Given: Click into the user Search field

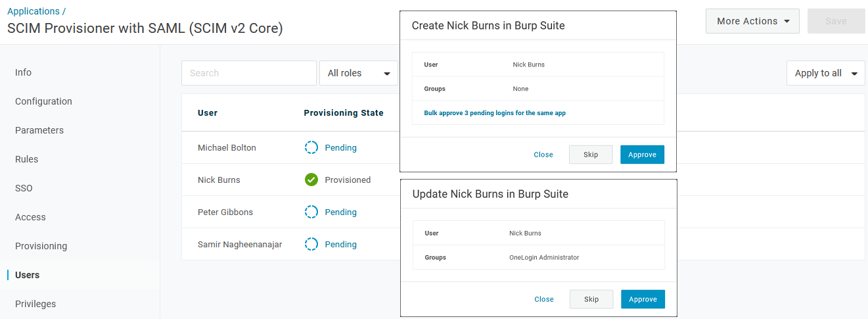Looking at the screenshot, I should click(x=248, y=73).
